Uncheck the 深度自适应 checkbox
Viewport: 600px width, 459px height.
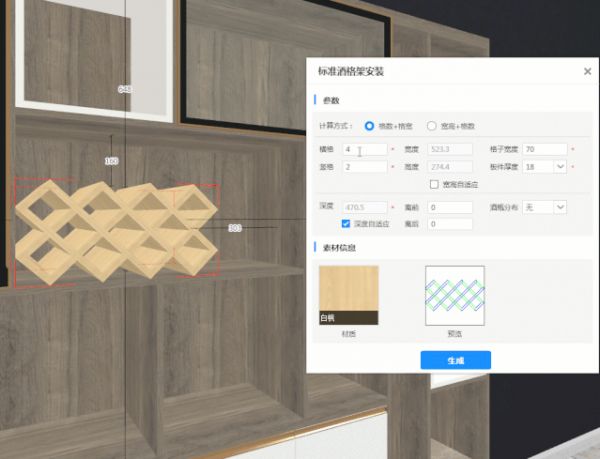coord(346,223)
